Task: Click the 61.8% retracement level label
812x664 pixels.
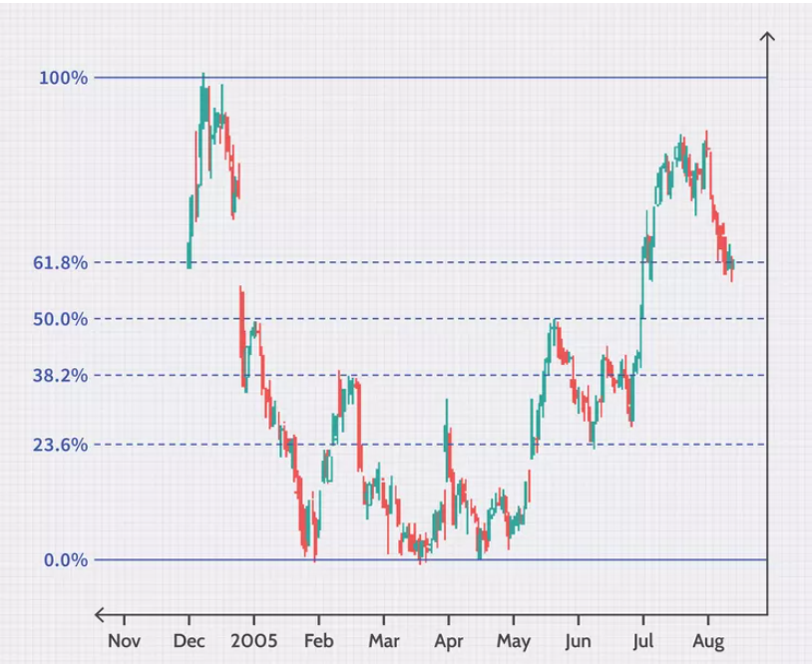Action: pos(60,263)
